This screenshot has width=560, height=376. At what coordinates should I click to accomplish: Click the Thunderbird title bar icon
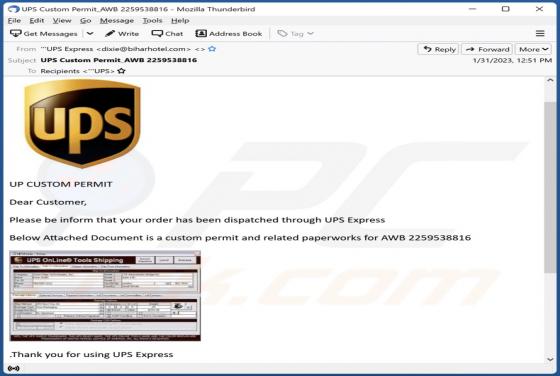[x=14, y=9]
